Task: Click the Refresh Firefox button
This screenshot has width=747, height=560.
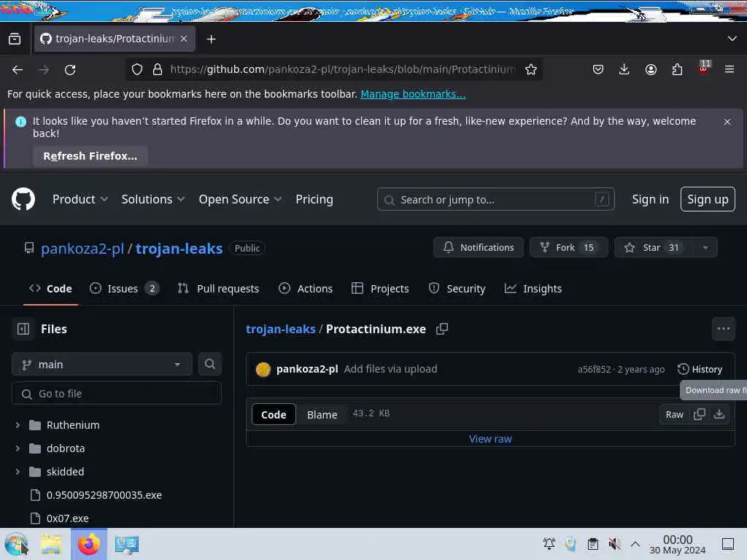Action: click(x=90, y=156)
